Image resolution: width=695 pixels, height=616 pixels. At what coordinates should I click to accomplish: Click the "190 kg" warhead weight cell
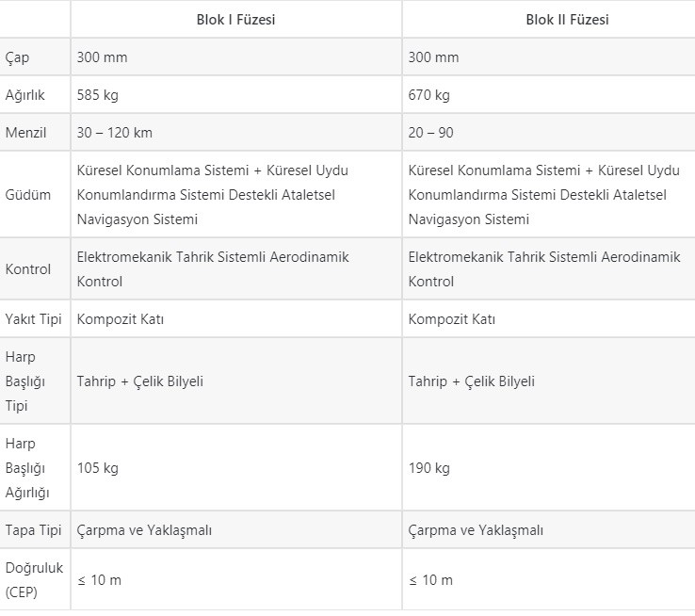429,468
